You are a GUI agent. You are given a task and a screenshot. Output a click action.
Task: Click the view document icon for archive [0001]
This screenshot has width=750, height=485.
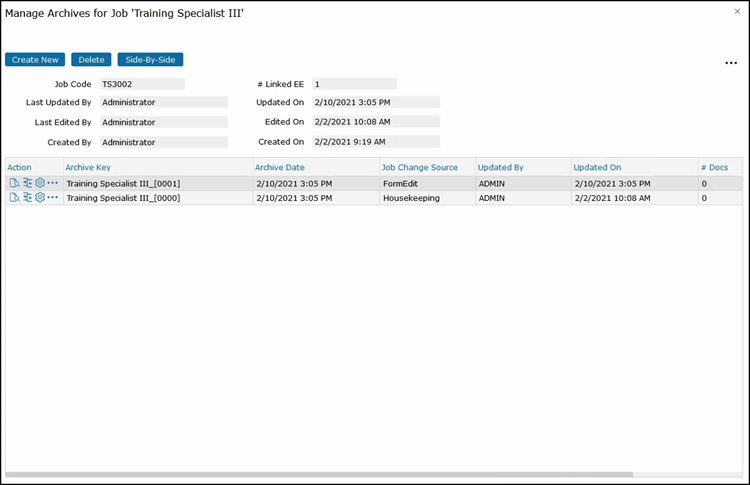[14, 184]
